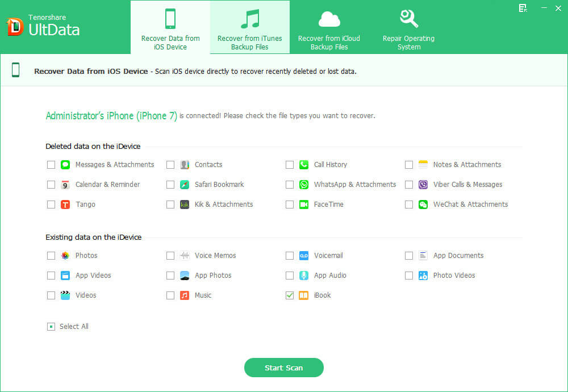Image resolution: width=568 pixels, height=392 pixels.
Task: Enable the Videos checkbox
Action: [x=51, y=295]
